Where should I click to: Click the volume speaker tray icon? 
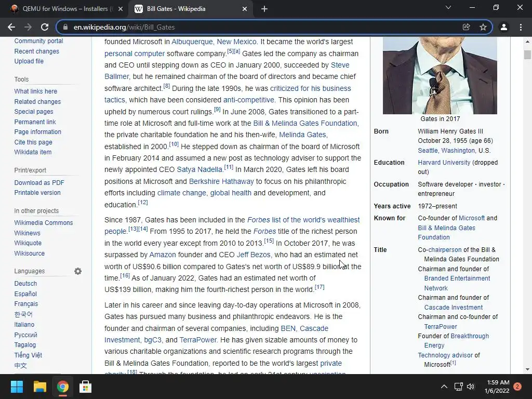[x=471, y=387]
